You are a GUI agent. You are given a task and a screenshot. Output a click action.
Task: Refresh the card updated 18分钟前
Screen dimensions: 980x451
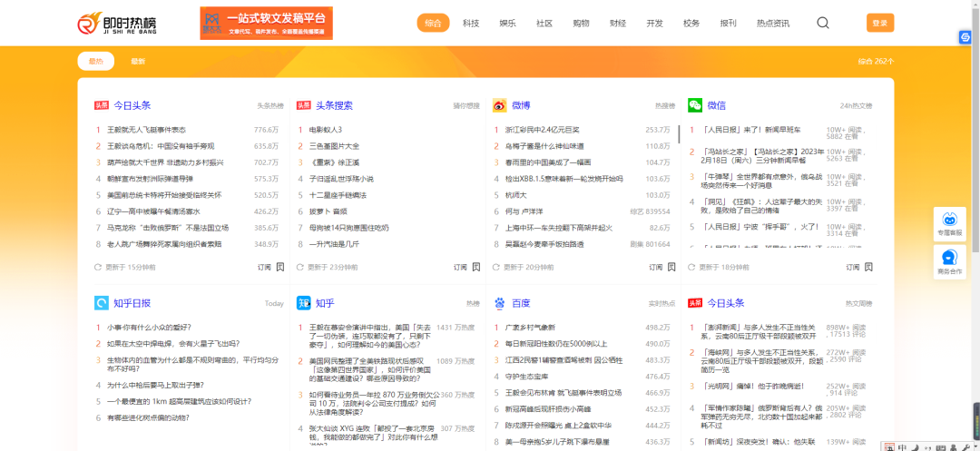[x=691, y=268]
